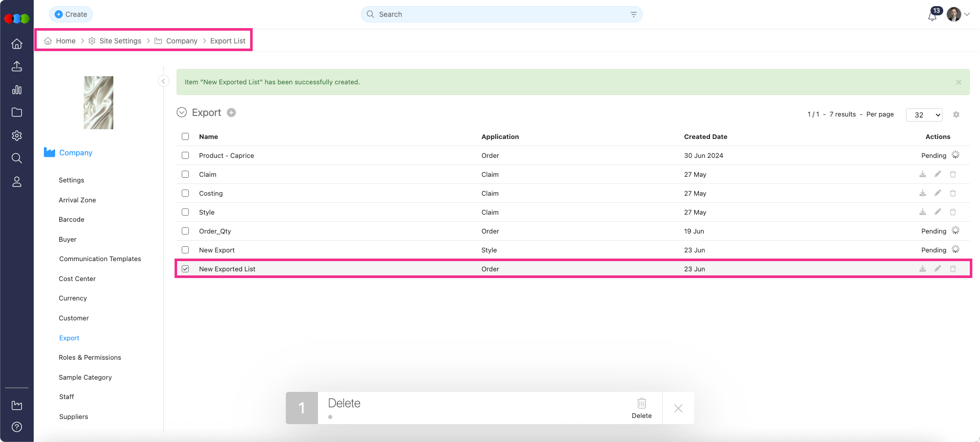Tick the Product - Caprice checkbox
The width and height of the screenshot is (980, 442).
[x=185, y=155]
